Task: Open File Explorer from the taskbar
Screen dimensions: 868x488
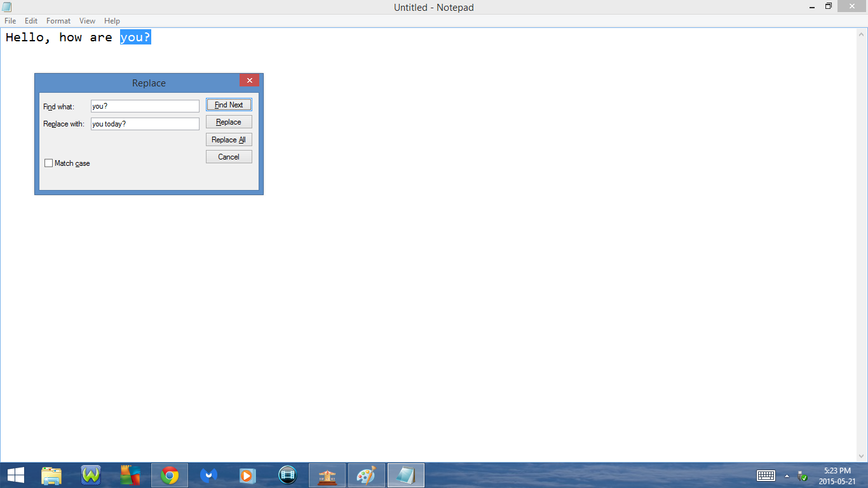Action: [51, 475]
